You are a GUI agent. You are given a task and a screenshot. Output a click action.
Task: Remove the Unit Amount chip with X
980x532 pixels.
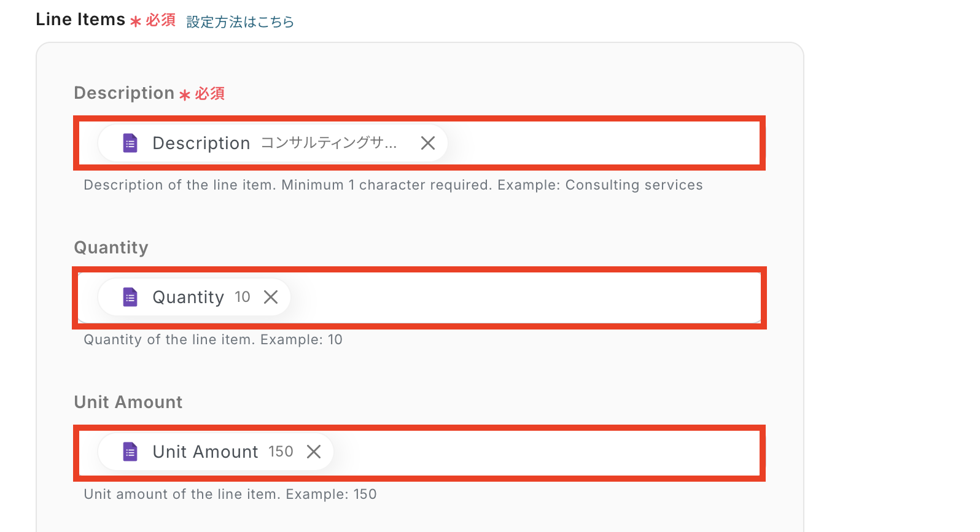click(314, 452)
